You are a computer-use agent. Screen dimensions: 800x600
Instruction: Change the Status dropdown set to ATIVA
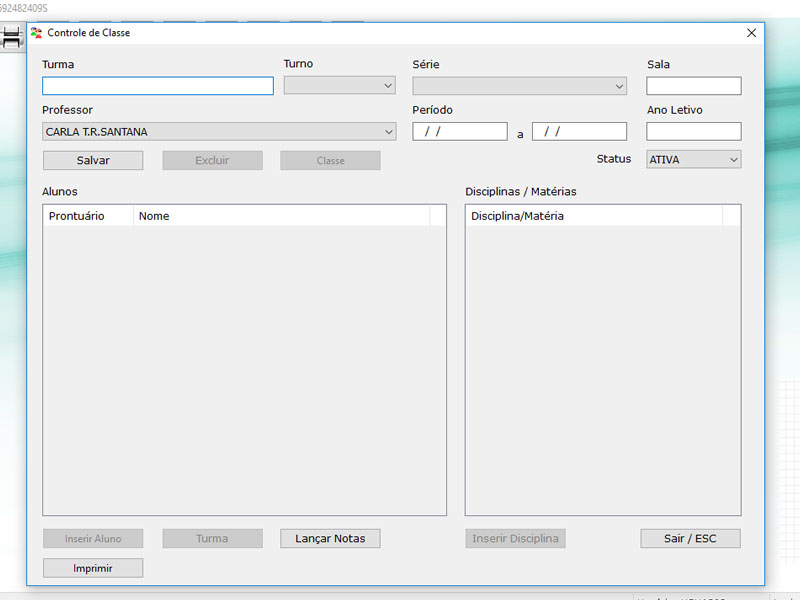pyautogui.click(x=693, y=160)
